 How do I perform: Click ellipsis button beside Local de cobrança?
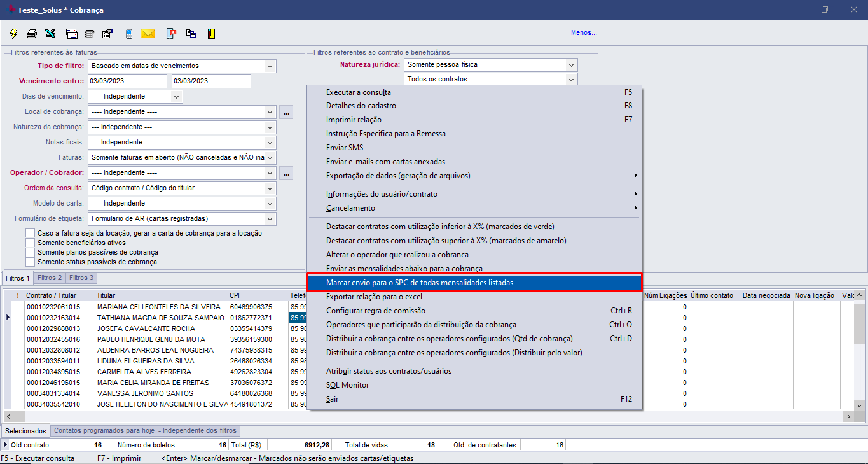click(286, 112)
